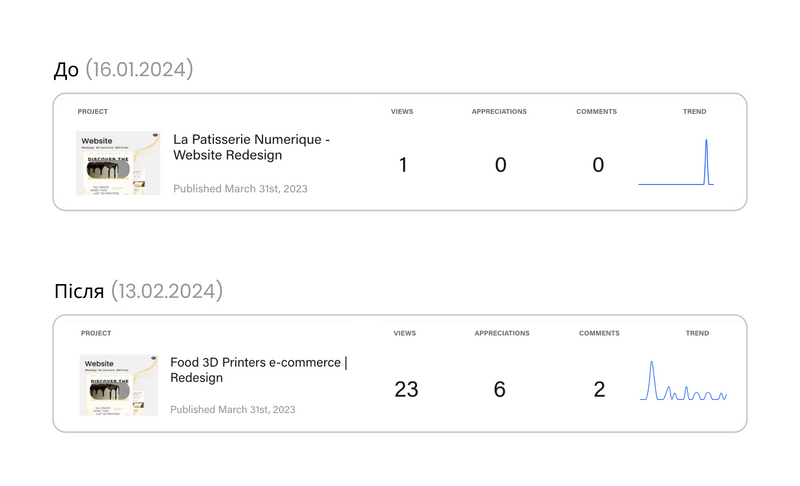This screenshot has height=486, width=800.
Task: Select the VIEWS column header in bottom table
Action: pos(405,333)
